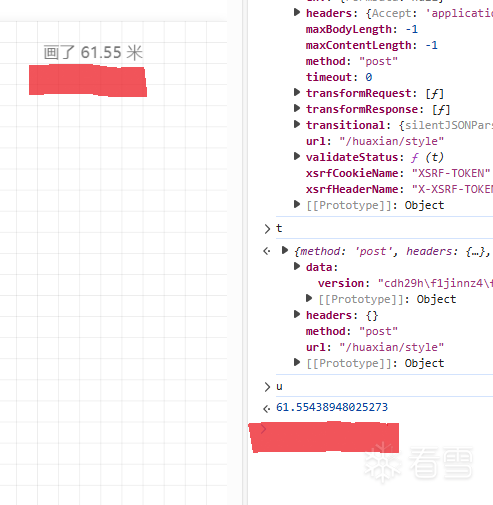Click method: "post" under headers: {}
The height and width of the screenshot is (505, 493).
tap(352, 331)
